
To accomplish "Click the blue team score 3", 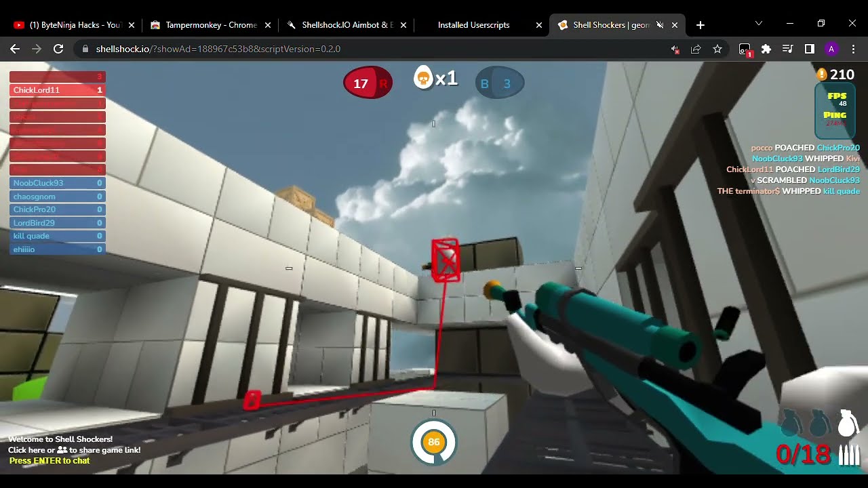I will tap(499, 84).
